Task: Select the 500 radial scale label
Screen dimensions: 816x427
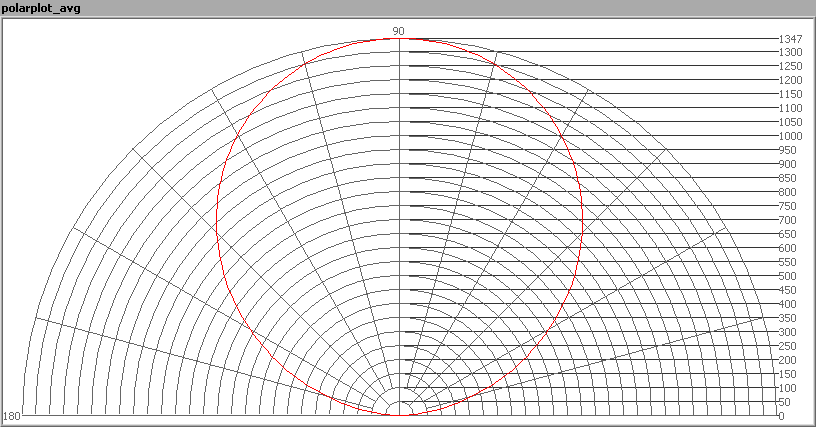Action: pos(787,276)
